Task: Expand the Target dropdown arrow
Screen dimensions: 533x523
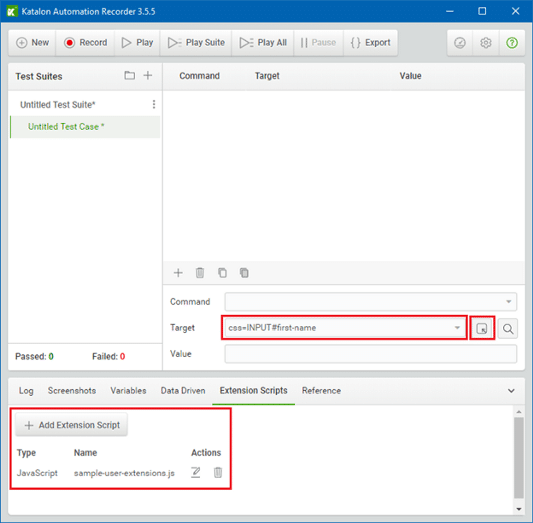Action: click(x=457, y=328)
